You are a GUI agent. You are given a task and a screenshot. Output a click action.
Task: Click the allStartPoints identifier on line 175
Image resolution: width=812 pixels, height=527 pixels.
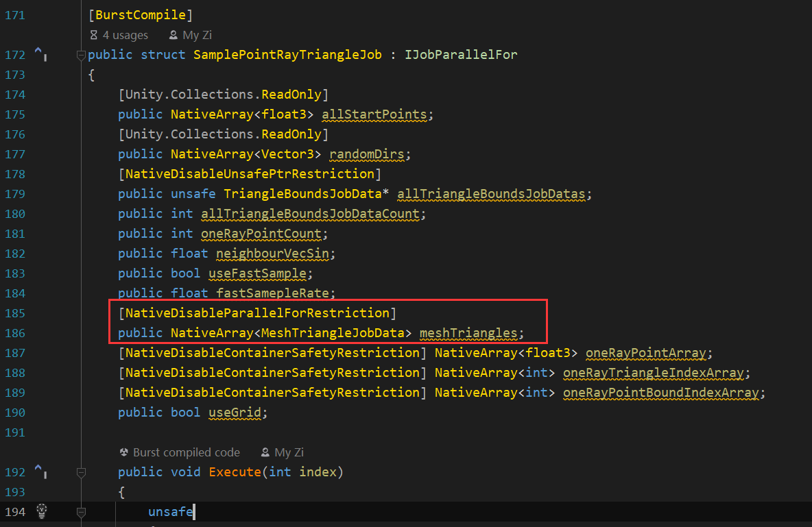(374, 114)
